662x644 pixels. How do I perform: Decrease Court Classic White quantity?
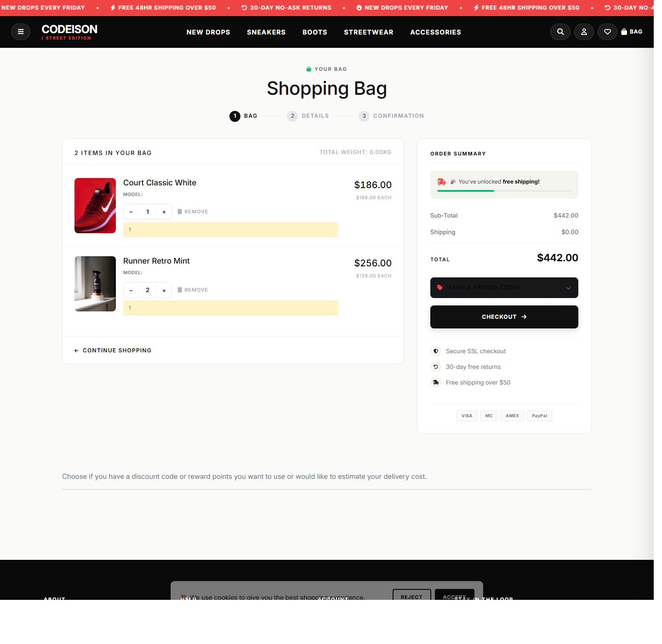tap(131, 212)
